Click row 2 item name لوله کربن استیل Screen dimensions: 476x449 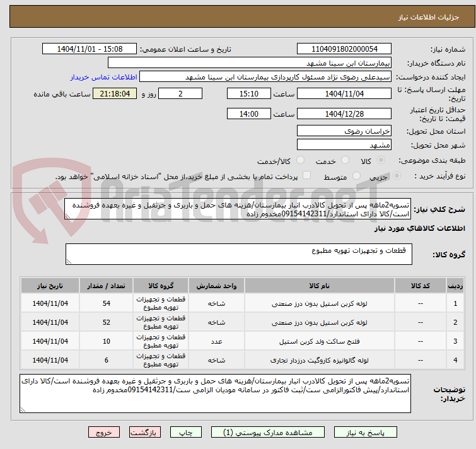coord(320,322)
